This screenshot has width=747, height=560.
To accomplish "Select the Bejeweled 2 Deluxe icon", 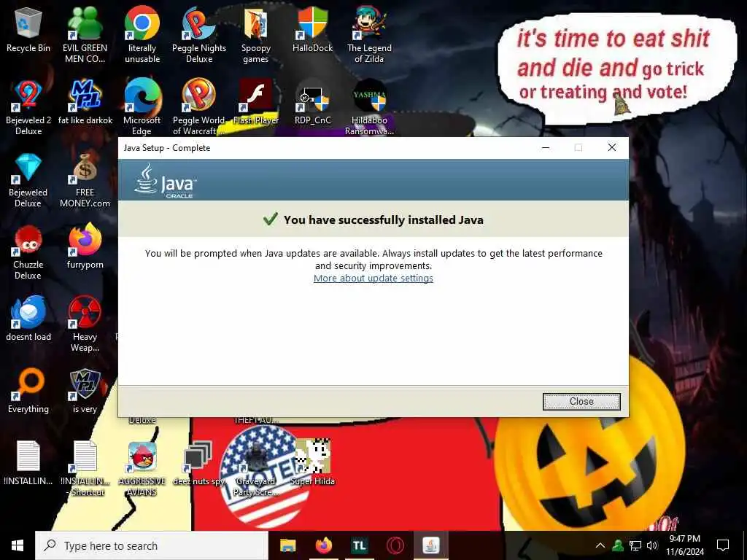I will tap(28, 107).
